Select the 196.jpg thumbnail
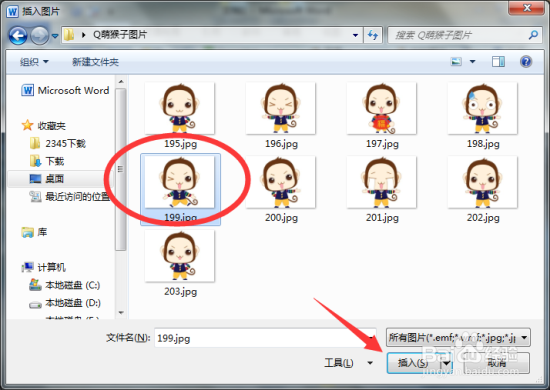 click(281, 108)
